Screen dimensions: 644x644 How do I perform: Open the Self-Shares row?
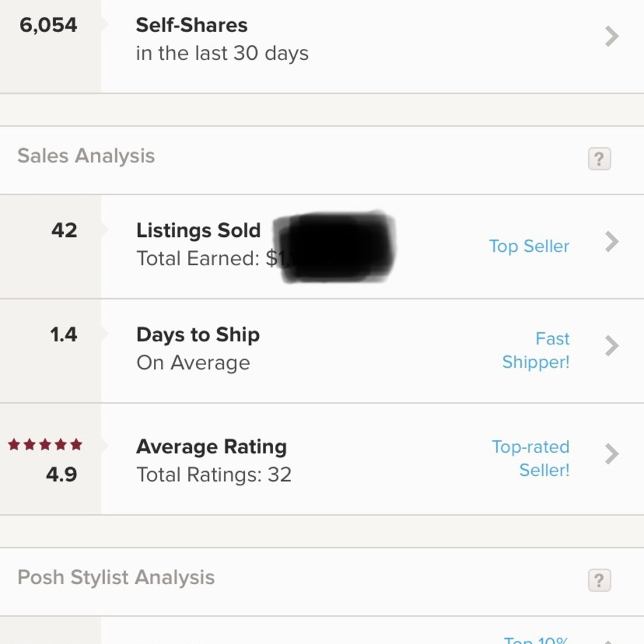click(x=322, y=46)
